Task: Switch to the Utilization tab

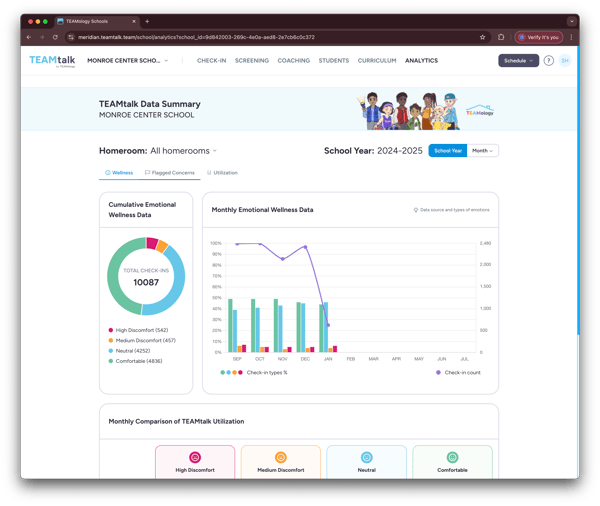Action: tap(222, 173)
